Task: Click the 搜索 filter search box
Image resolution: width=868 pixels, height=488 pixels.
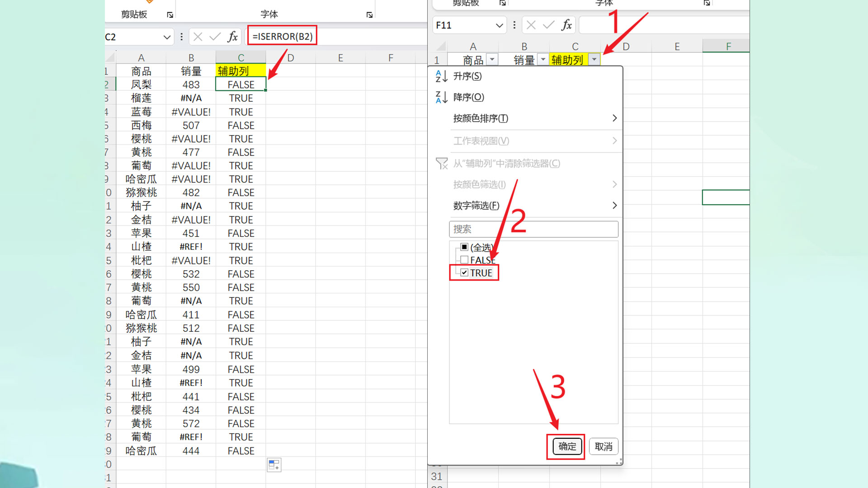Action: point(533,229)
